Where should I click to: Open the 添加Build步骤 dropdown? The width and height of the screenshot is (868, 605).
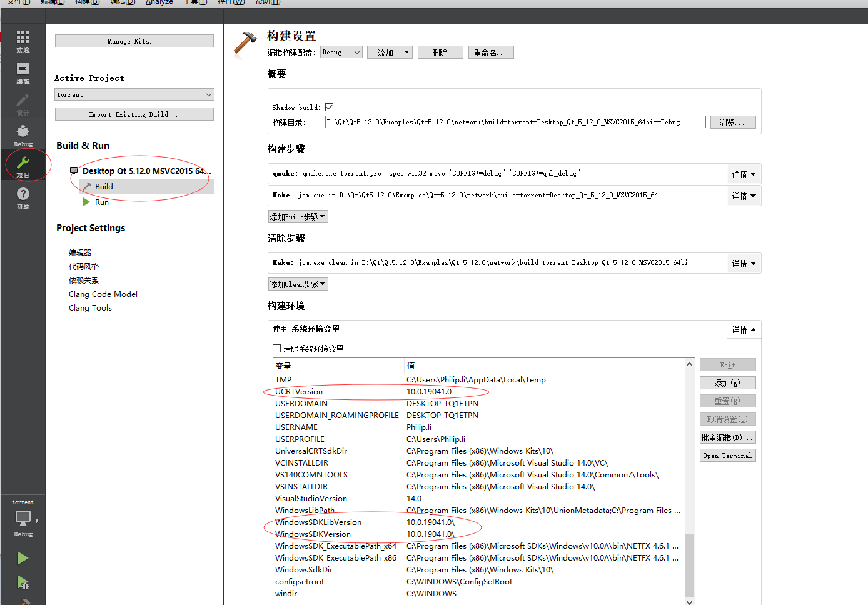[298, 216]
